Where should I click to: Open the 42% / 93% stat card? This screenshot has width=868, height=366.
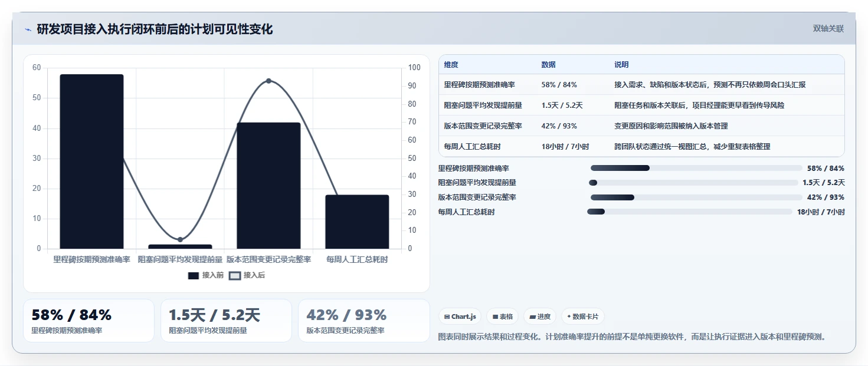pos(364,321)
